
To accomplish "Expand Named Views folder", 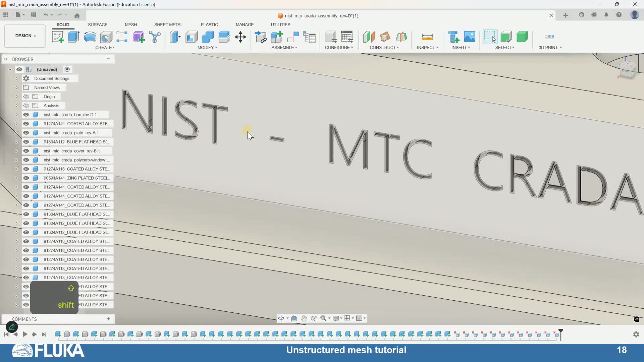I will click(16, 87).
